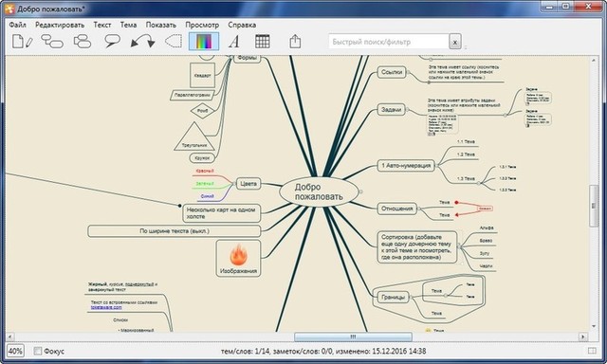The width and height of the screenshot is (607, 364).
Task: Open the Текст menu
Action: (x=102, y=25)
